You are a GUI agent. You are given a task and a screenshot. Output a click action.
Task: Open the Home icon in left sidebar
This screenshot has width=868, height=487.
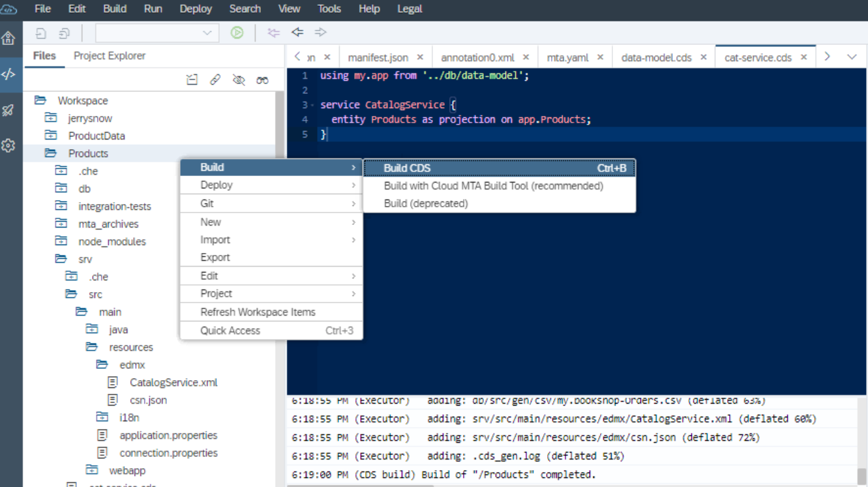tap(8, 38)
